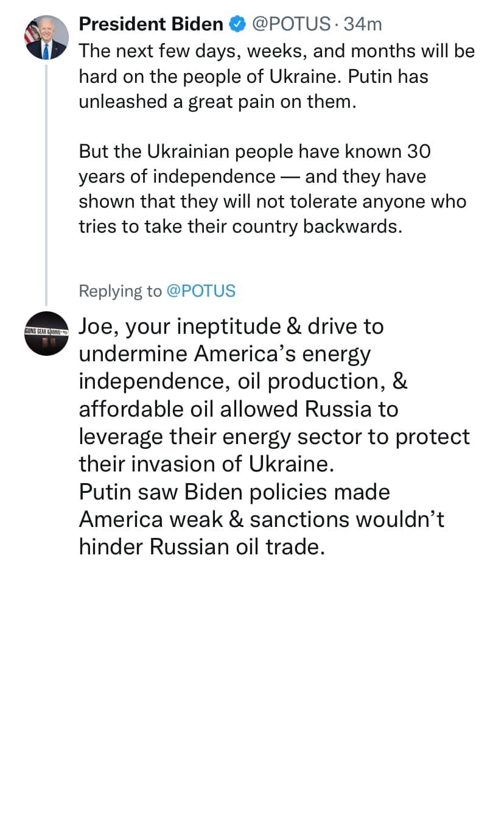Click the 'affordable oil allowed Russia to' line

238,409
